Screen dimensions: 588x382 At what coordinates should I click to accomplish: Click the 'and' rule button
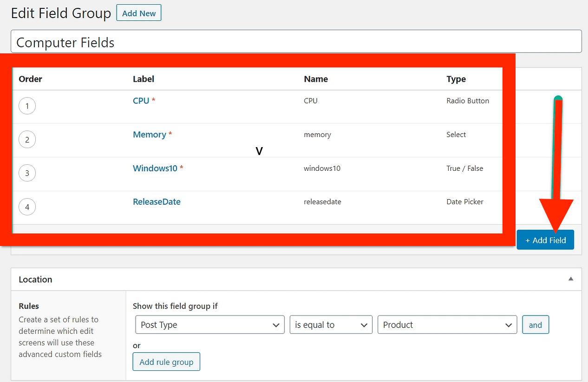tap(535, 325)
